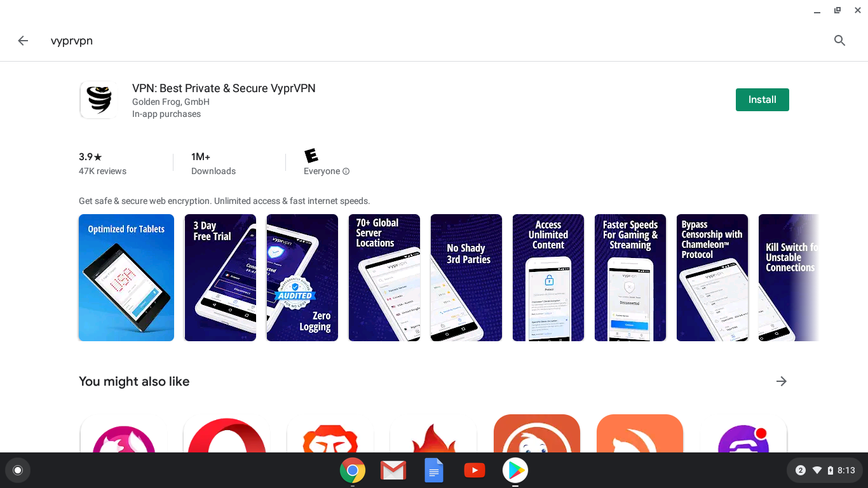
Task: Click the battery status icon
Action: pos(830,470)
